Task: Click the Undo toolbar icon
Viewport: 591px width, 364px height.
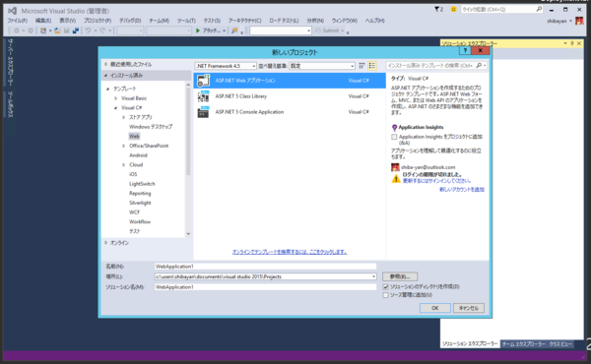Action: (88, 30)
